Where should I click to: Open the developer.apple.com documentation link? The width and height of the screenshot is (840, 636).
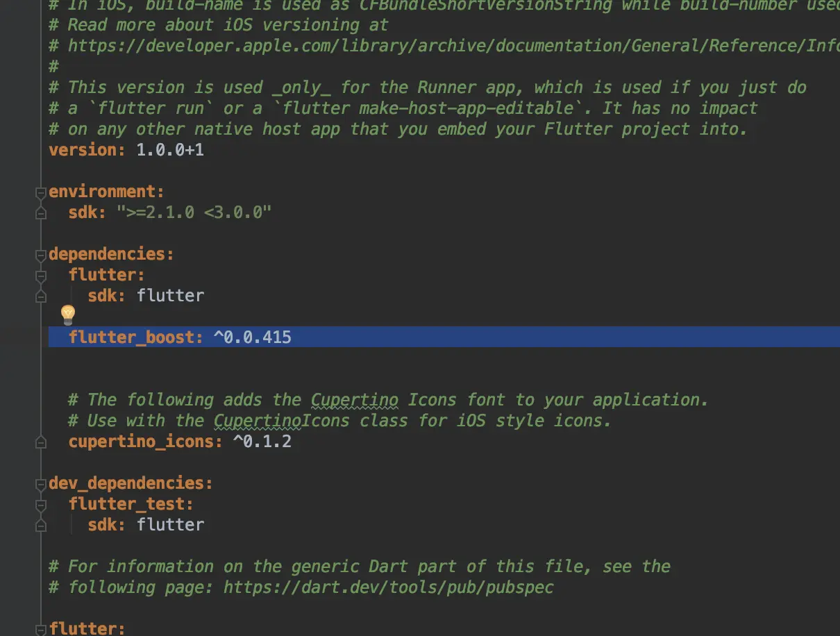(453, 46)
